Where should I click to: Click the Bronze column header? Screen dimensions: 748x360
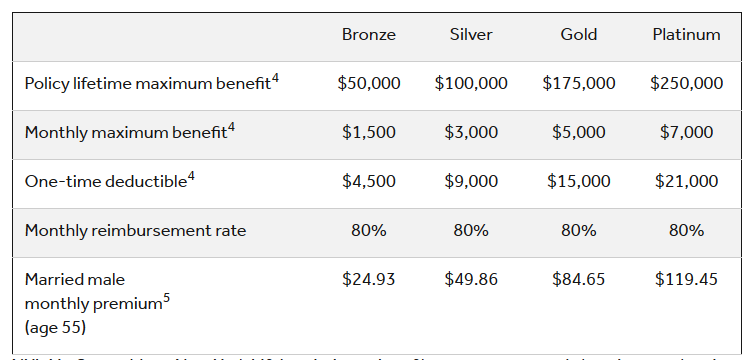click(x=369, y=35)
